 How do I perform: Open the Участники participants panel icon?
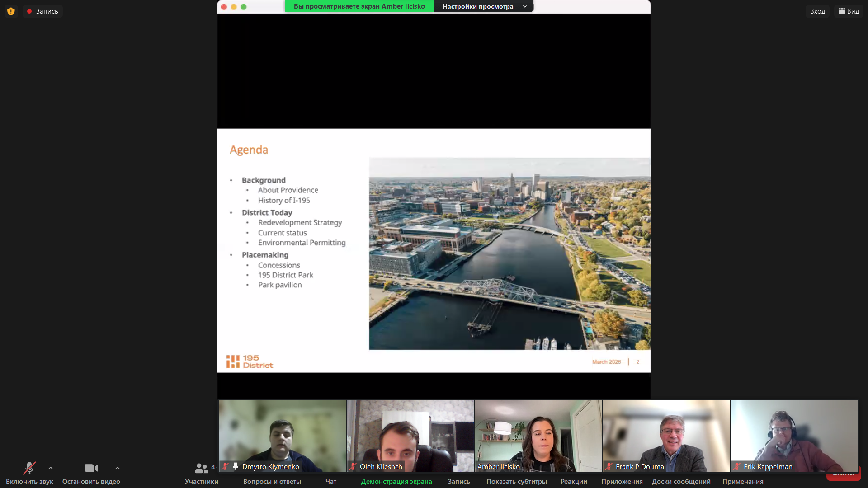202,468
